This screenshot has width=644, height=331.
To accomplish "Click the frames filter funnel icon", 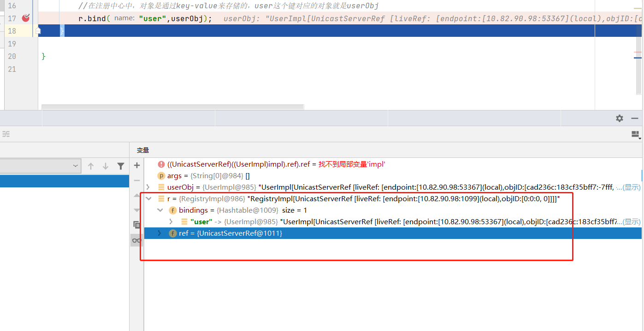I will pos(120,166).
